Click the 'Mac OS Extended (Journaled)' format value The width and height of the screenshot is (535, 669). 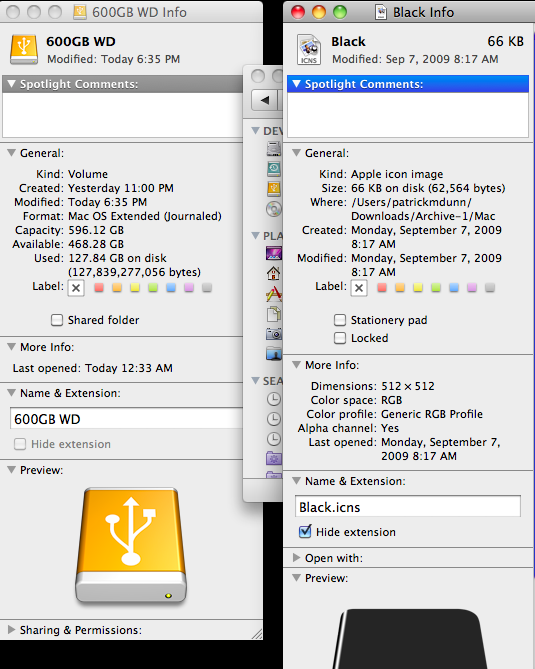coord(145,216)
